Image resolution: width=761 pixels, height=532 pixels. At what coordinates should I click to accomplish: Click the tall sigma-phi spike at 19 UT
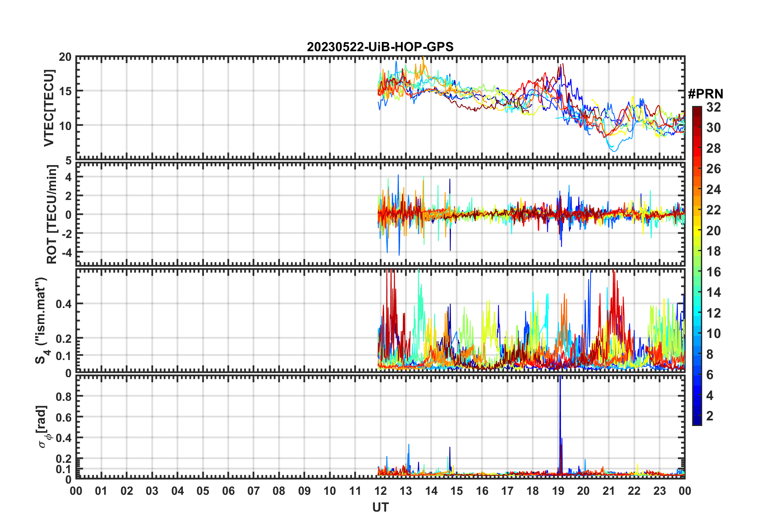coord(560,400)
